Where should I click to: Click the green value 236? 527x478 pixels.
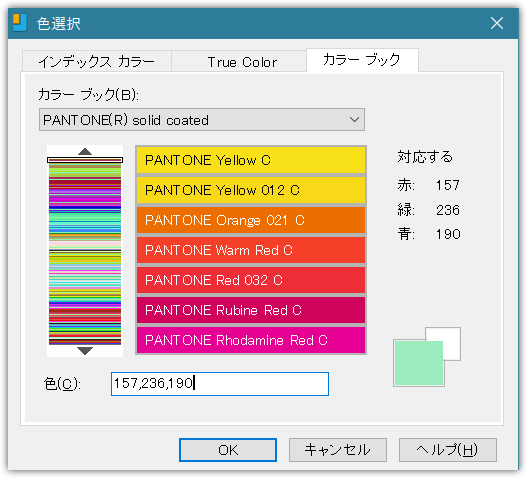[448, 210]
